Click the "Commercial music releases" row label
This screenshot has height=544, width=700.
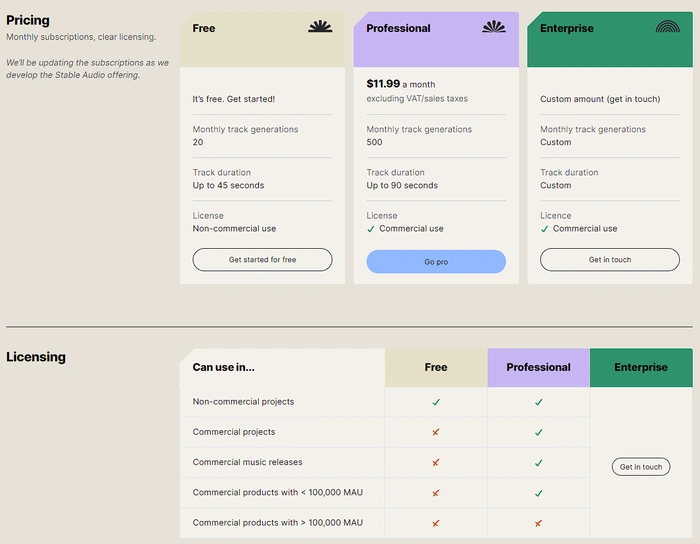pos(247,462)
